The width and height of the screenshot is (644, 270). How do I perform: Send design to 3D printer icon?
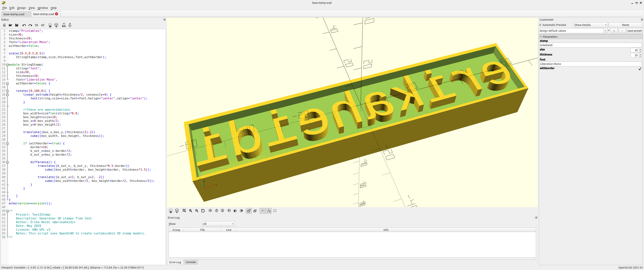point(70,25)
